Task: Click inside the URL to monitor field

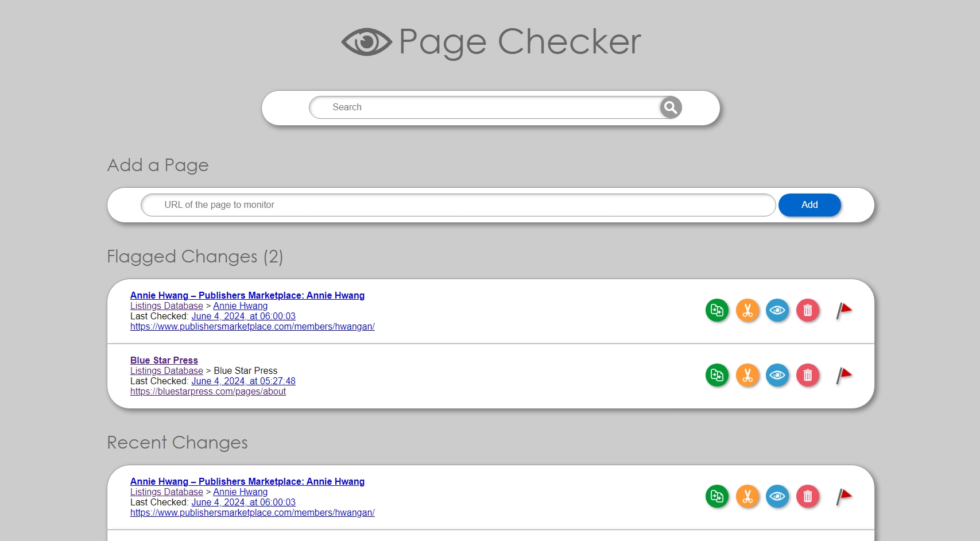Action: [x=402, y=204]
